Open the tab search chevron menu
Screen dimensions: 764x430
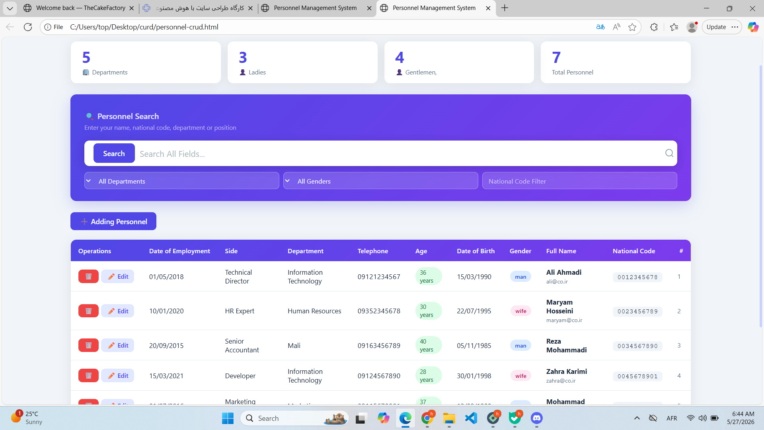coord(10,8)
